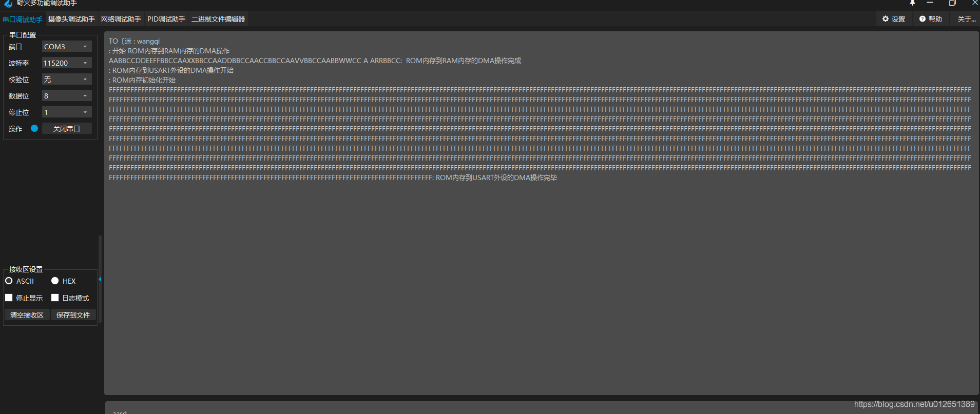
Task: Open the 关于 menu
Action: coord(966,19)
